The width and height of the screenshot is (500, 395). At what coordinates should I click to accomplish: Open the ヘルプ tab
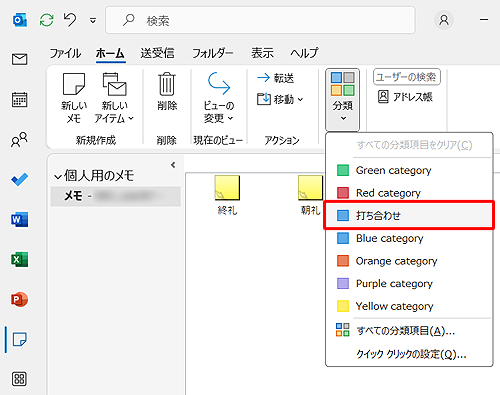(304, 53)
